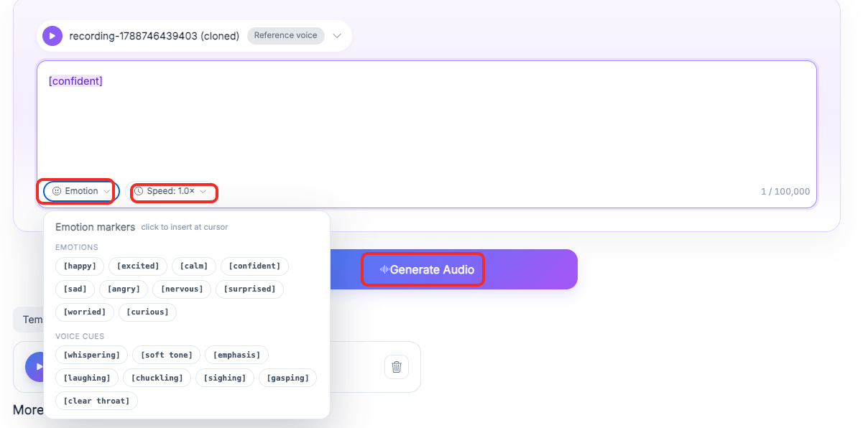
Task: Choose the [clear throat] voice cue
Action: click(x=96, y=401)
